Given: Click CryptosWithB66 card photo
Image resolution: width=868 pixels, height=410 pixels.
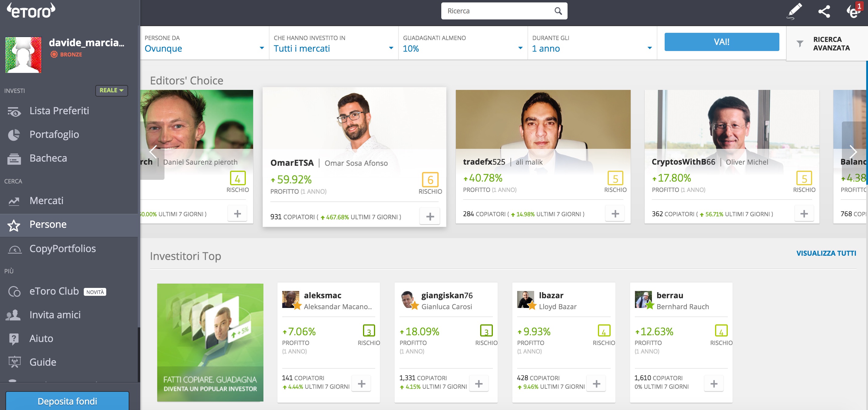Looking at the screenshot, I should point(732,119).
